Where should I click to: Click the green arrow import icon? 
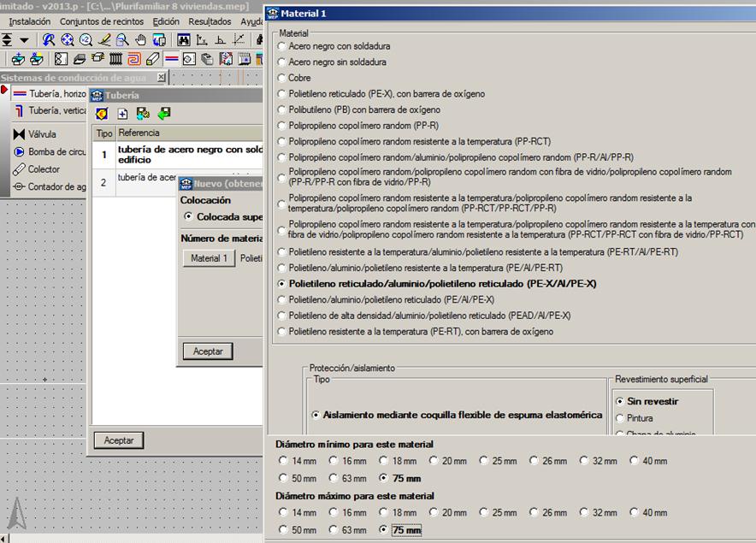[x=163, y=114]
